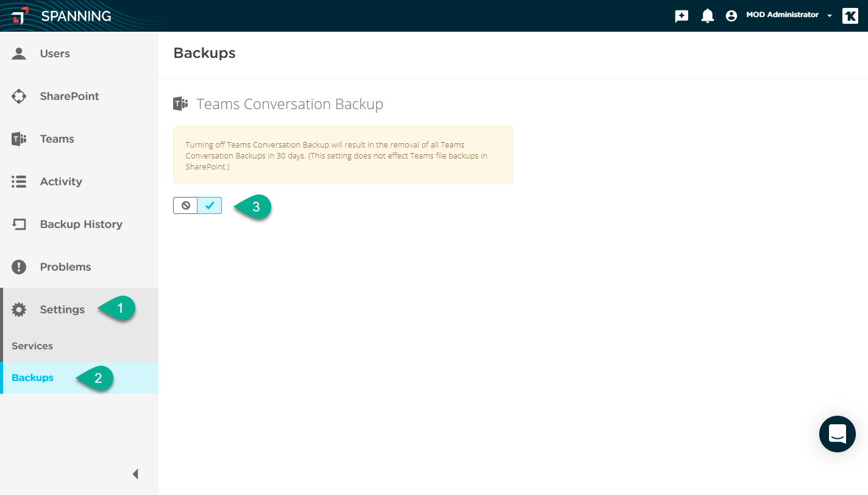Screen dimensions: 868x495
Task: Expand the MOD Administrator dropdown arrow
Action: (830, 16)
